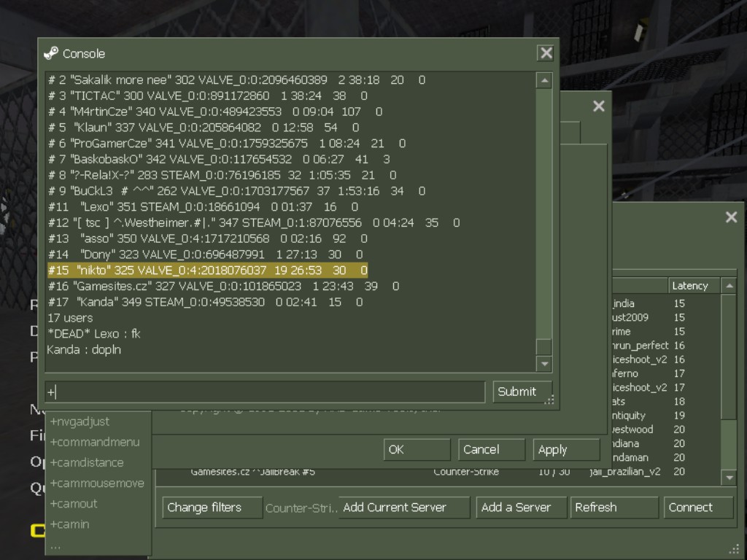Click the "Gamesites.cz ^JailBreak #5" server name
Image resolution: width=747 pixels, height=560 pixels.
[252, 472]
